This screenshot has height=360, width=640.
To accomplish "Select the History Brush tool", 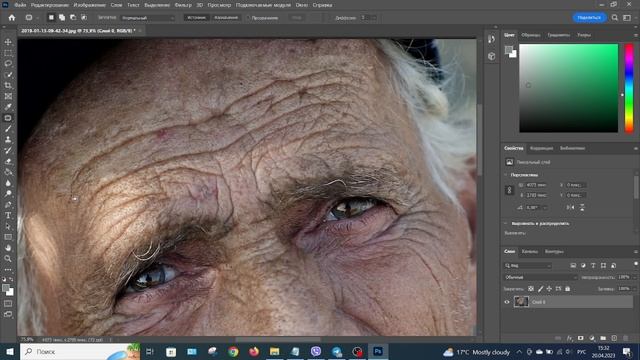I will pyautogui.click(x=8, y=150).
